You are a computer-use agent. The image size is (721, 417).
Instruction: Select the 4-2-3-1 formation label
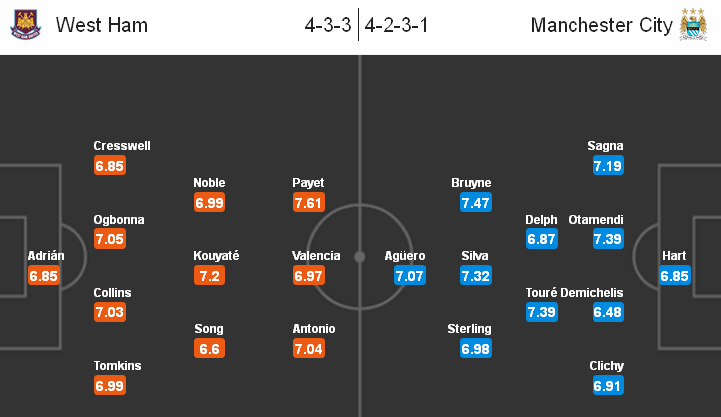tap(396, 25)
